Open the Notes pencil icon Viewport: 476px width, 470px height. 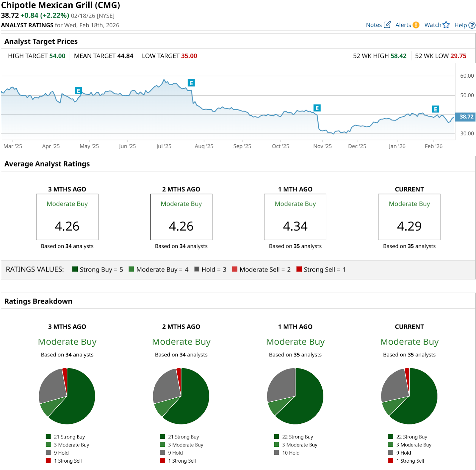(x=387, y=25)
